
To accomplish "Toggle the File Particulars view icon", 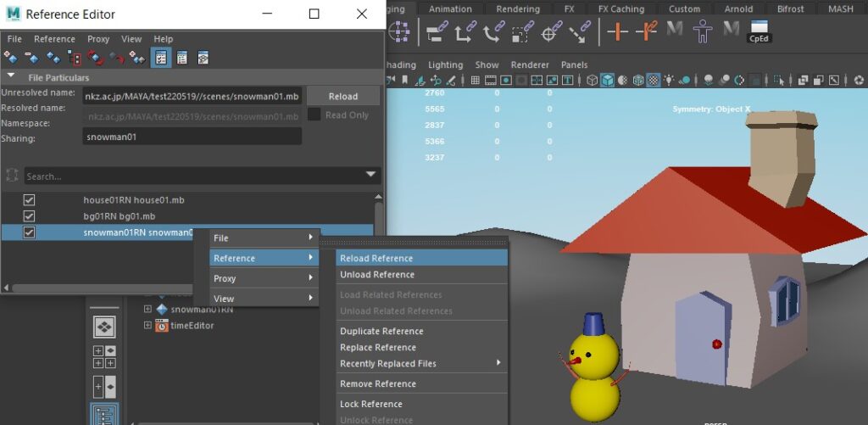I will point(161,57).
